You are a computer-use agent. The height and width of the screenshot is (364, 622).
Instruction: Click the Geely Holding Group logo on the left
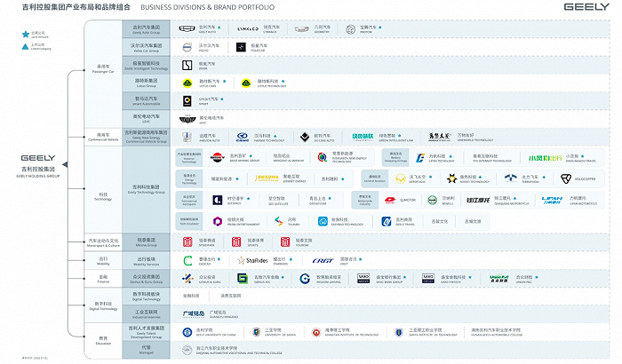pos(38,158)
